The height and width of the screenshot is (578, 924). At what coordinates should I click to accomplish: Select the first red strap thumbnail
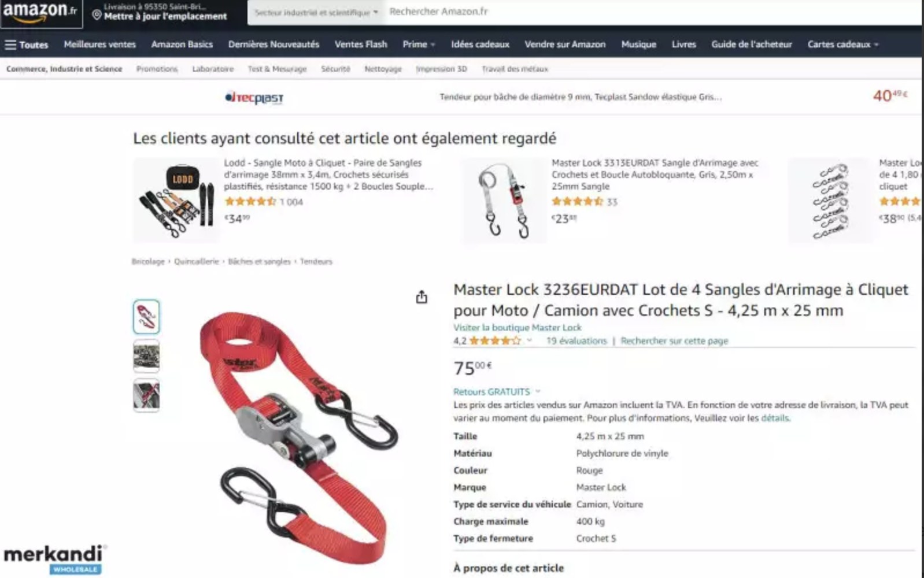coord(146,317)
